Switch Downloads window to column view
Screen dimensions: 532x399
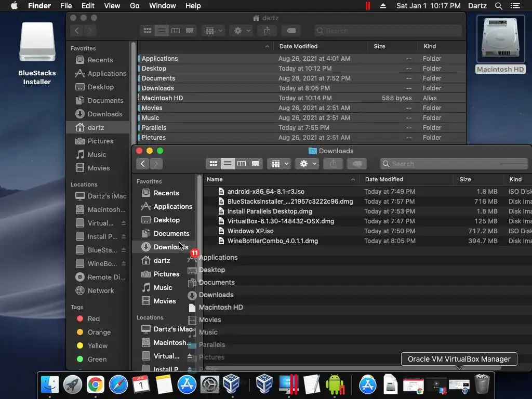pyautogui.click(x=242, y=164)
